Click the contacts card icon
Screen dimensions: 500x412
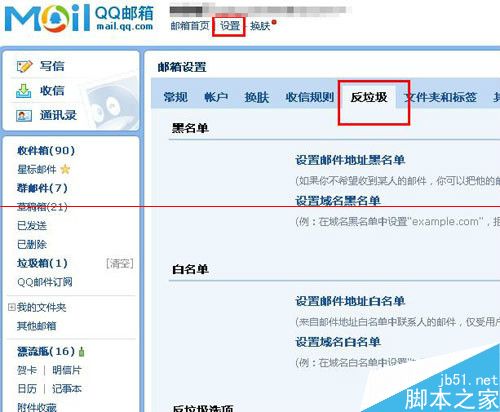[24, 116]
